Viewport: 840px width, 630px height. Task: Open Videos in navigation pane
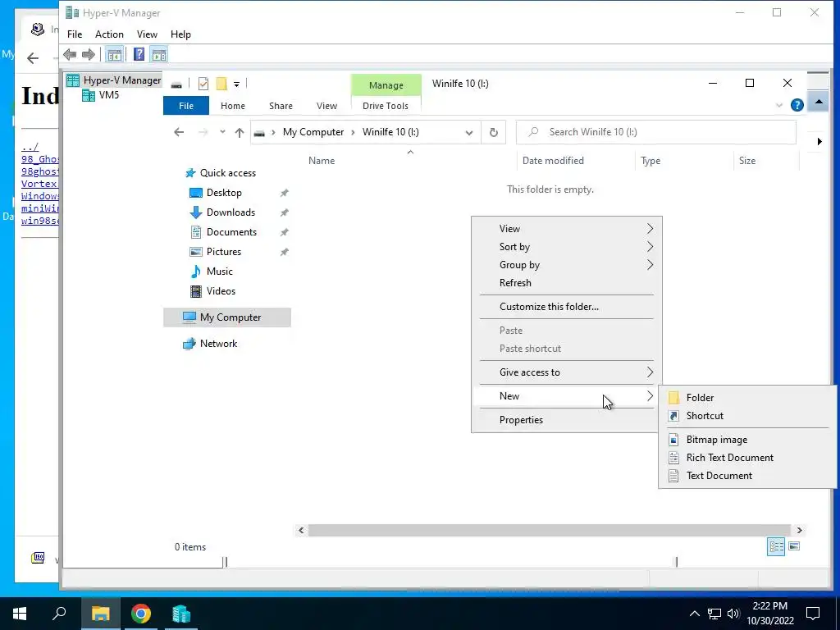221,291
